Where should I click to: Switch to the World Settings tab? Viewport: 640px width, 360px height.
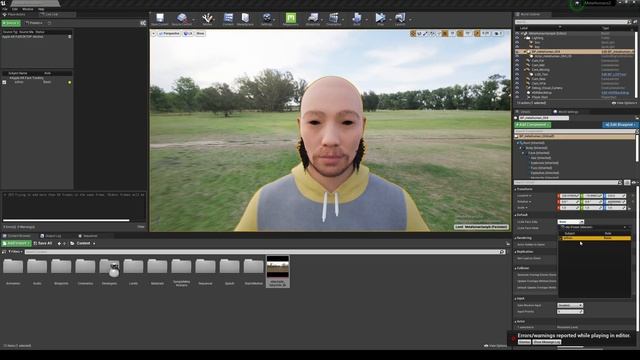(566, 112)
